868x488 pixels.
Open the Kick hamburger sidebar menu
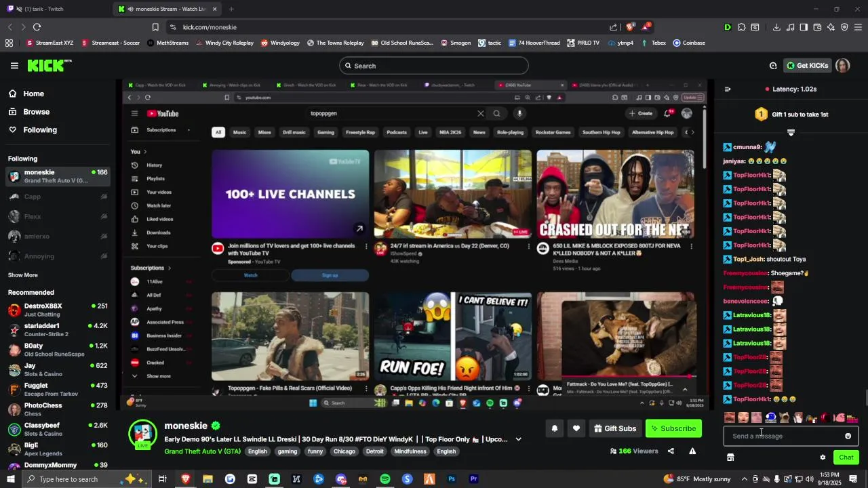(x=14, y=66)
